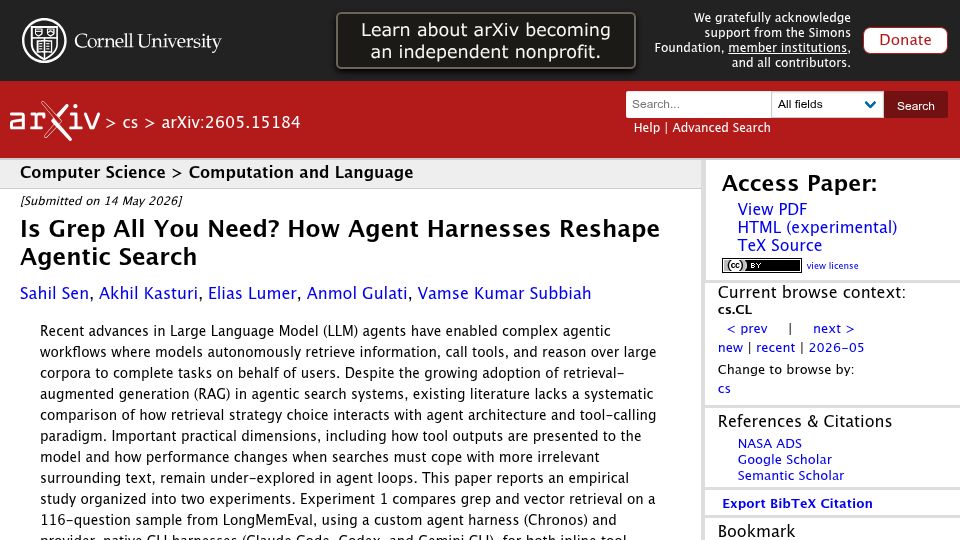Go to the cs breadcrumb link
Viewport: 960px width, 540px height.
(130, 122)
